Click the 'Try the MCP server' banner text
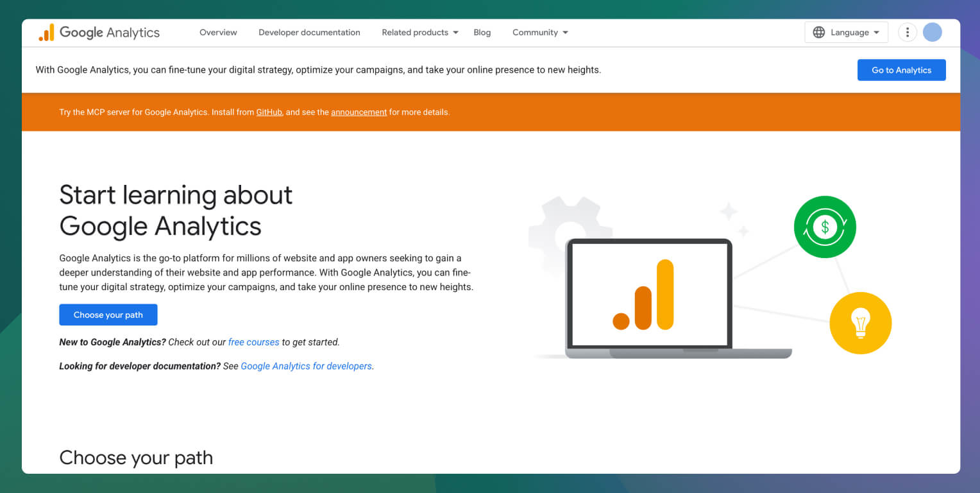The width and height of the screenshot is (980, 493). click(255, 112)
